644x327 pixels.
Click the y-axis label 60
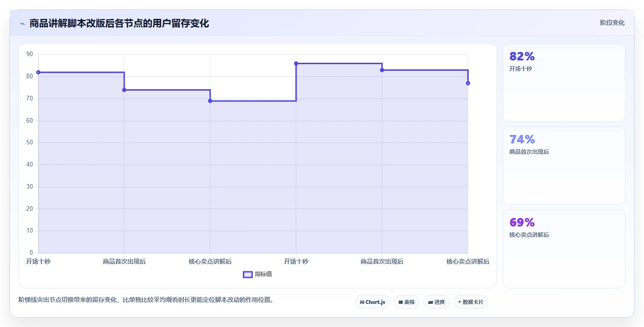(30, 121)
